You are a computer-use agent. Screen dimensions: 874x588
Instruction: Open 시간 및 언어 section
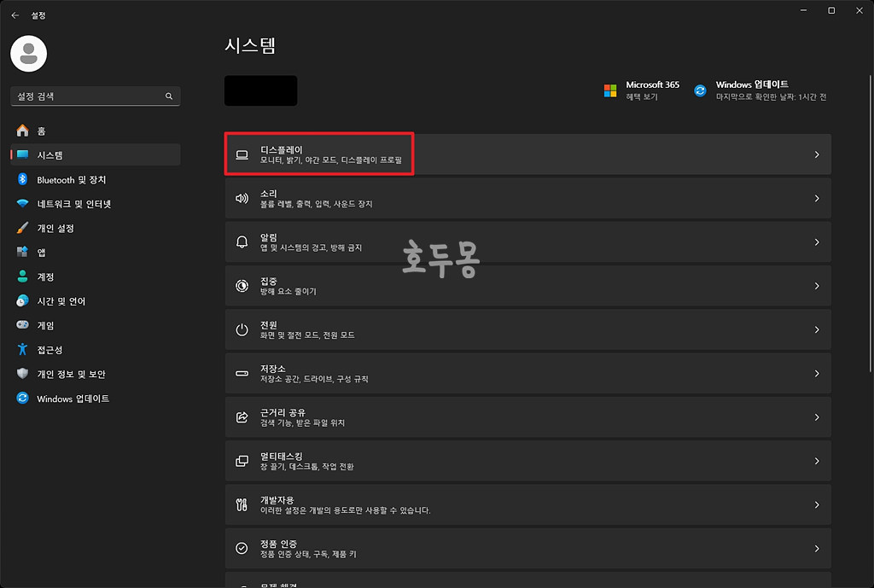[96, 301]
